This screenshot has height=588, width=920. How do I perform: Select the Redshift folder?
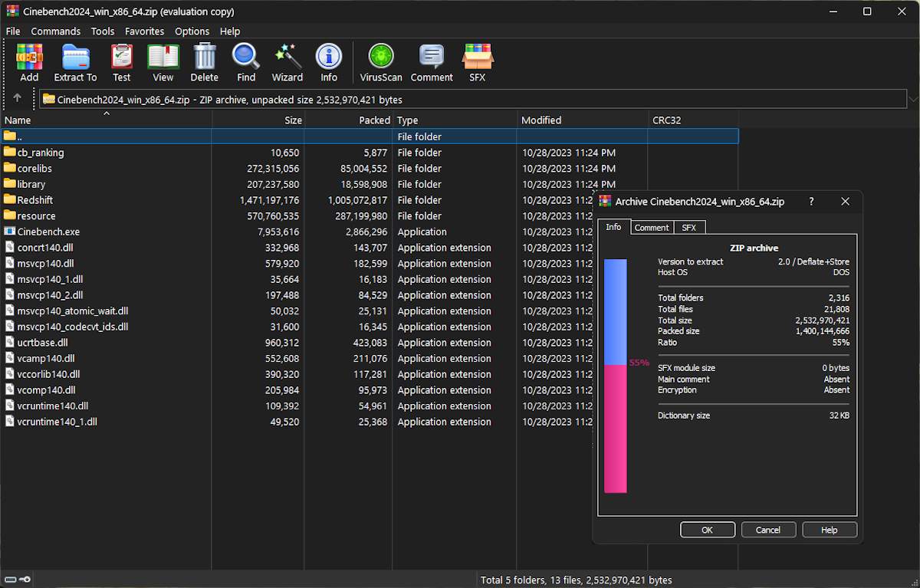[x=34, y=200]
